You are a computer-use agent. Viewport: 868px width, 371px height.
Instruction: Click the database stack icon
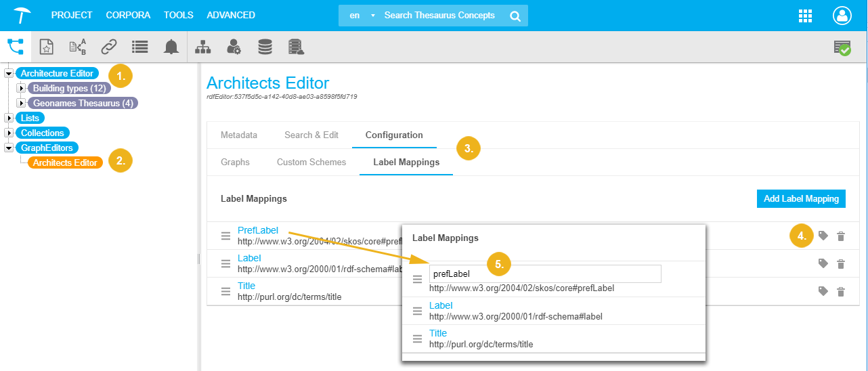click(265, 47)
